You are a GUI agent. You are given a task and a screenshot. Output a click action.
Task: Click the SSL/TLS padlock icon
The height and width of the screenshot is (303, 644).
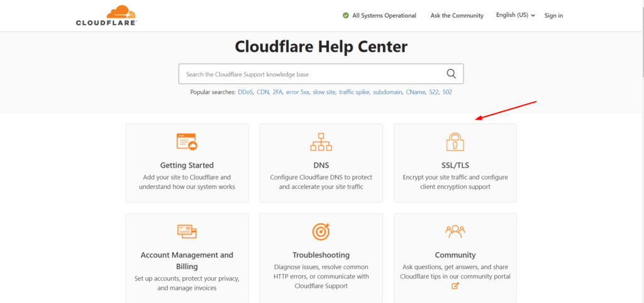(x=455, y=142)
